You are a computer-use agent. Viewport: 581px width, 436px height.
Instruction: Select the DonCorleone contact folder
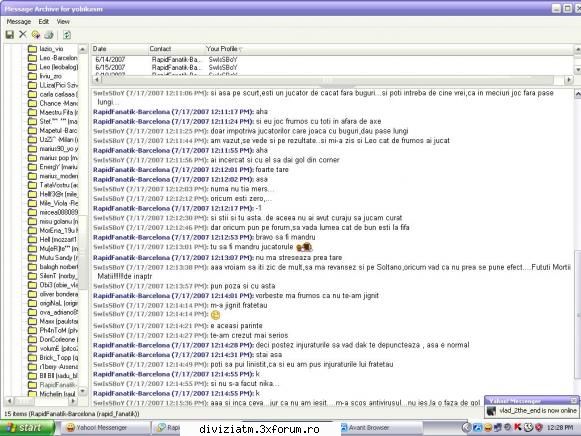(x=53, y=339)
